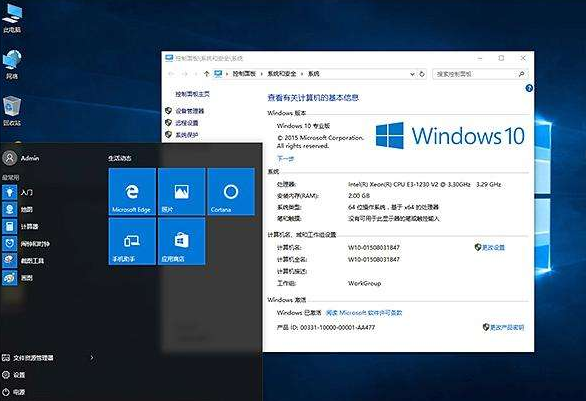
Task: Go to 控制面板主页 (Control Panel Home)
Action: coord(192,94)
